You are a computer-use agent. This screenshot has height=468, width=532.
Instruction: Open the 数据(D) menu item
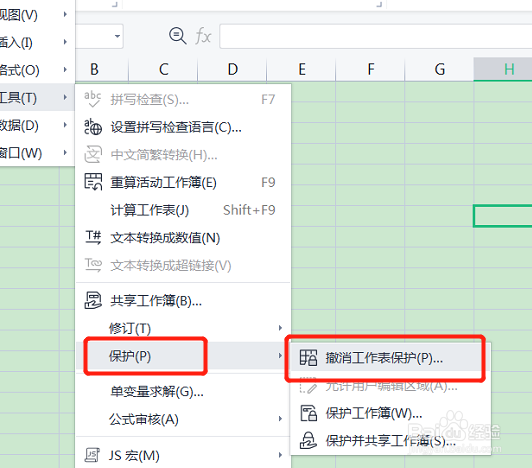(x=37, y=125)
